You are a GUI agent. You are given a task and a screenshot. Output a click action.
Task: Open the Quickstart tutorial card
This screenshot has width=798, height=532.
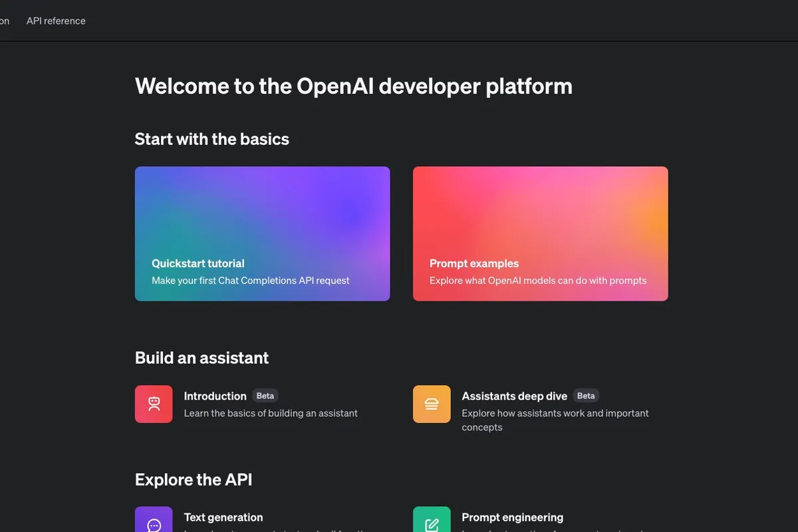[x=262, y=233]
